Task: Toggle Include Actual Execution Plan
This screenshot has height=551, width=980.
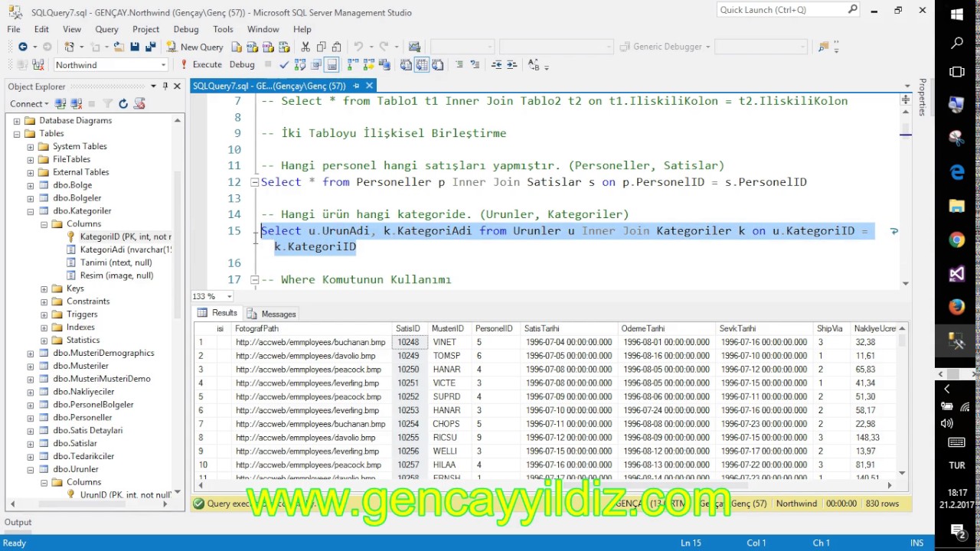Action: tap(353, 65)
